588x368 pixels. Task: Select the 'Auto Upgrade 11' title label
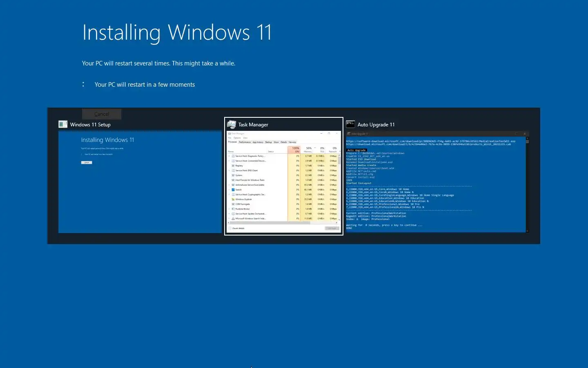tap(376, 125)
